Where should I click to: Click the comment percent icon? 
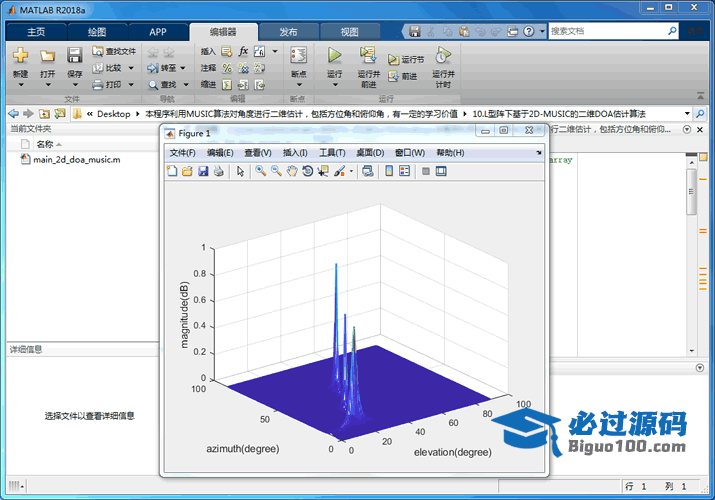coord(227,68)
